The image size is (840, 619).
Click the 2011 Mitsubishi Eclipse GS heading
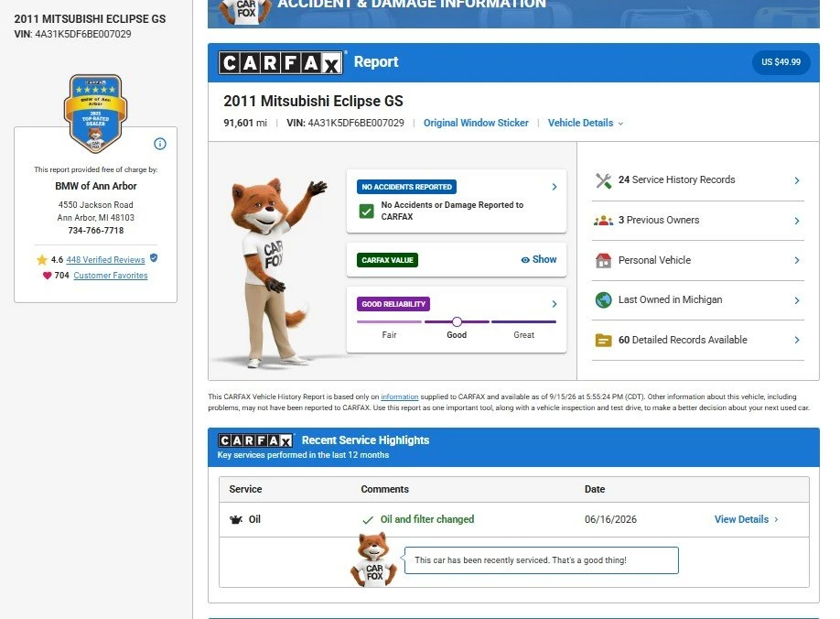click(313, 102)
